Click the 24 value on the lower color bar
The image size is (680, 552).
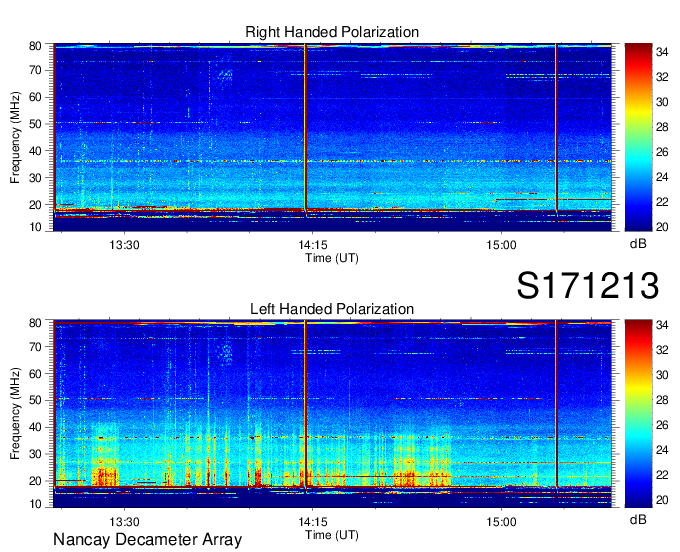pos(662,450)
